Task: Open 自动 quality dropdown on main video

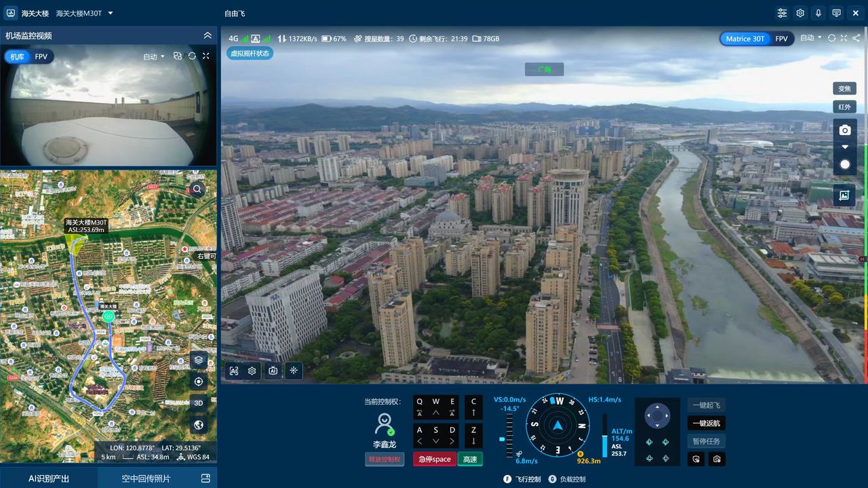Action: [x=811, y=38]
